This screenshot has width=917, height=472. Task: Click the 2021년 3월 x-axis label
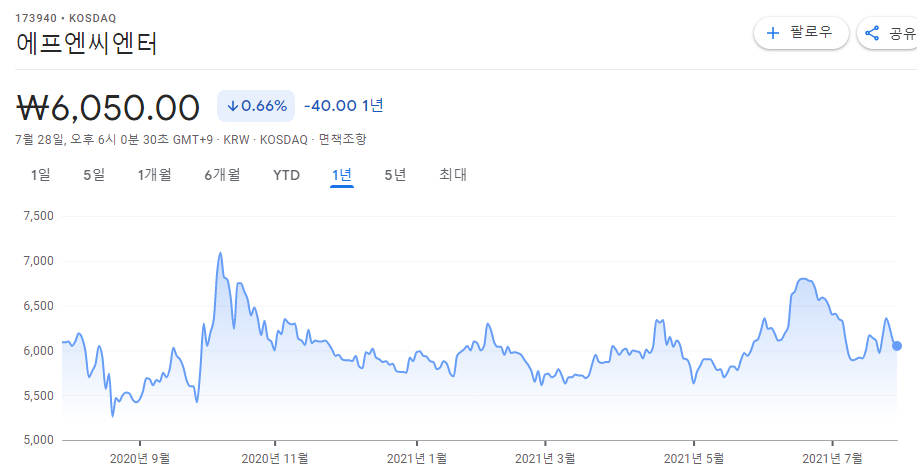(545, 458)
